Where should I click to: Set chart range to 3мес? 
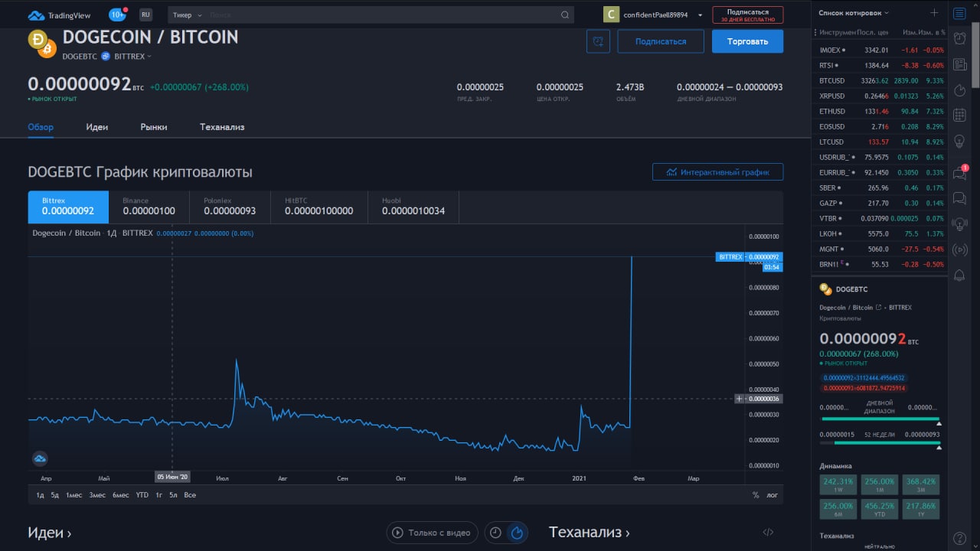[97, 495]
